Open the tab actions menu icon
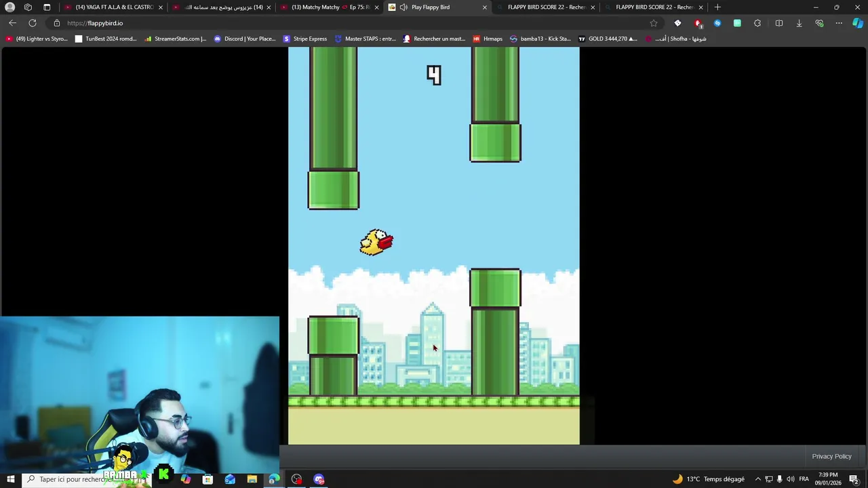The width and height of the screenshot is (868, 488). pyautogui.click(x=47, y=7)
